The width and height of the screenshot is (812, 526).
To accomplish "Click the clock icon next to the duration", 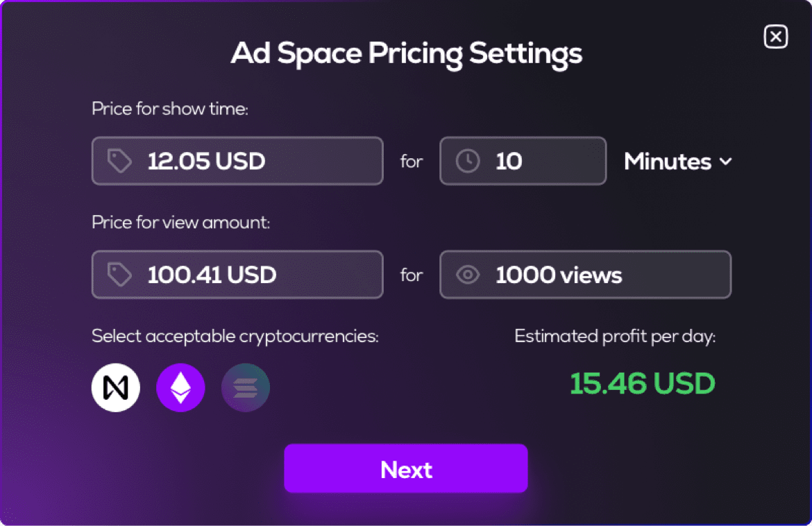I will (467, 160).
